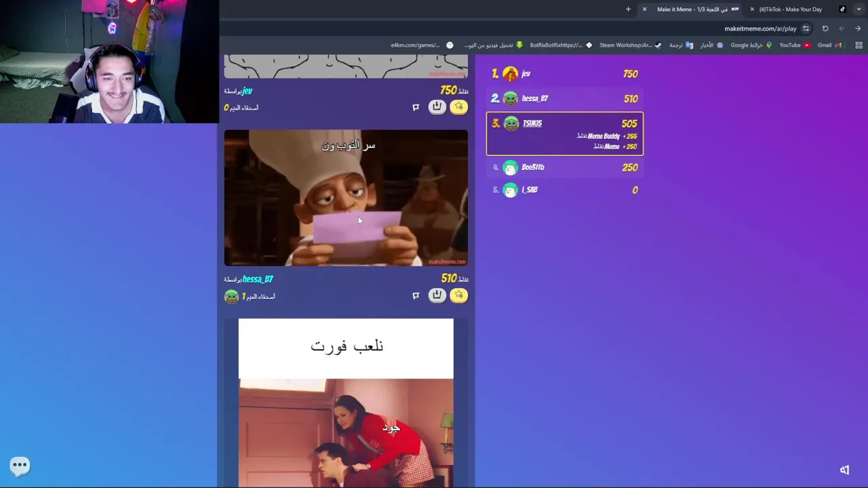Click jev's avatar in the leaderboard
Image resolution: width=868 pixels, height=488 pixels.
[x=511, y=74]
